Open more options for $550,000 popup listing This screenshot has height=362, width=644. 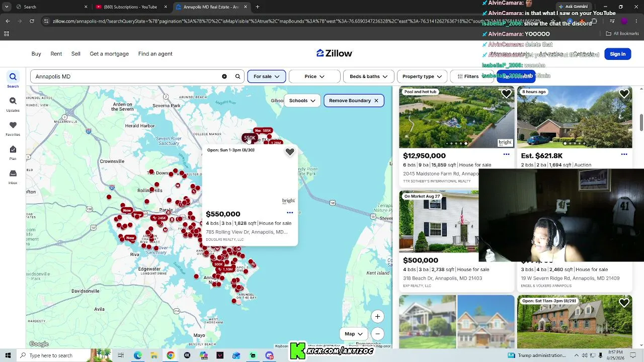(x=290, y=213)
